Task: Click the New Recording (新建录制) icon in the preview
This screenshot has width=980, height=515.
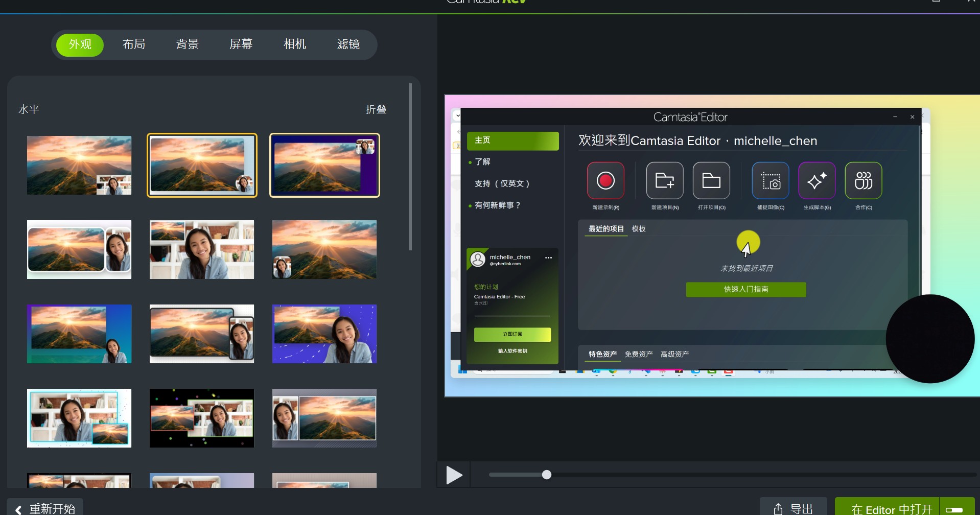Action: pos(605,180)
